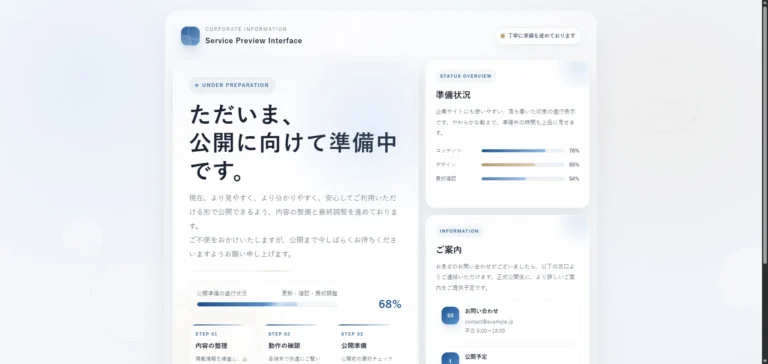Click the コンテンツ 78% progress bar
The width and height of the screenshot is (768, 364).
(523, 151)
